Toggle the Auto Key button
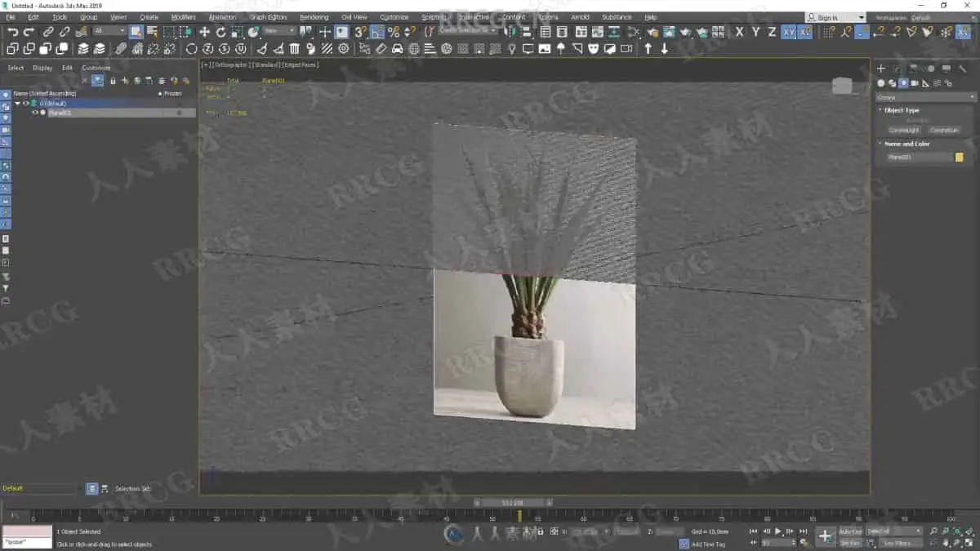Image resolution: width=980 pixels, height=551 pixels. [x=850, y=531]
